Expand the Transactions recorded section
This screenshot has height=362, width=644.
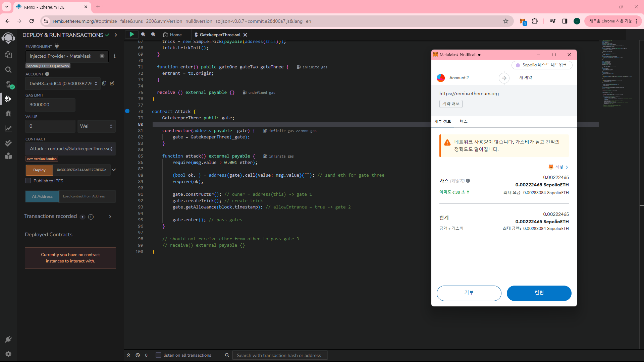tap(110, 217)
